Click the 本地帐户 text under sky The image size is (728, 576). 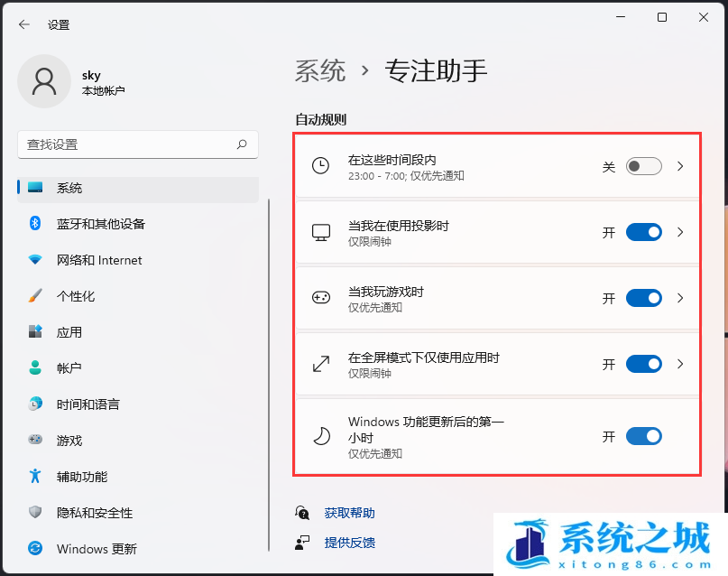tap(103, 90)
